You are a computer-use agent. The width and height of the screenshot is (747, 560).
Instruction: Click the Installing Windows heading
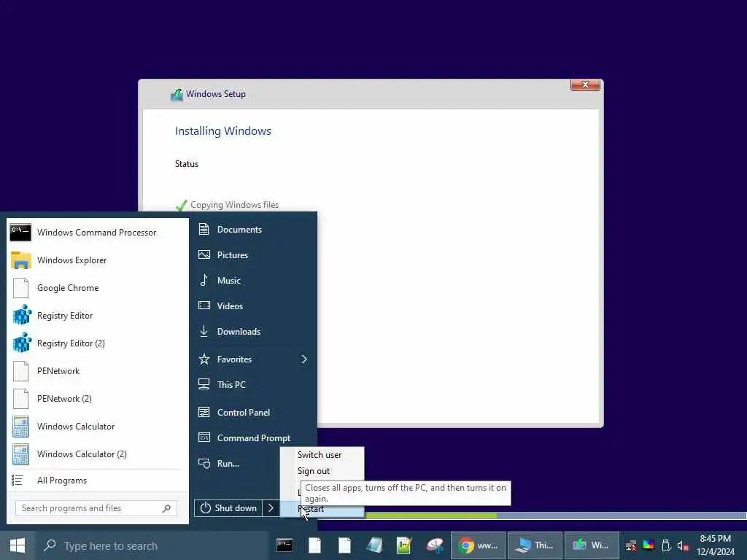click(x=223, y=131)
